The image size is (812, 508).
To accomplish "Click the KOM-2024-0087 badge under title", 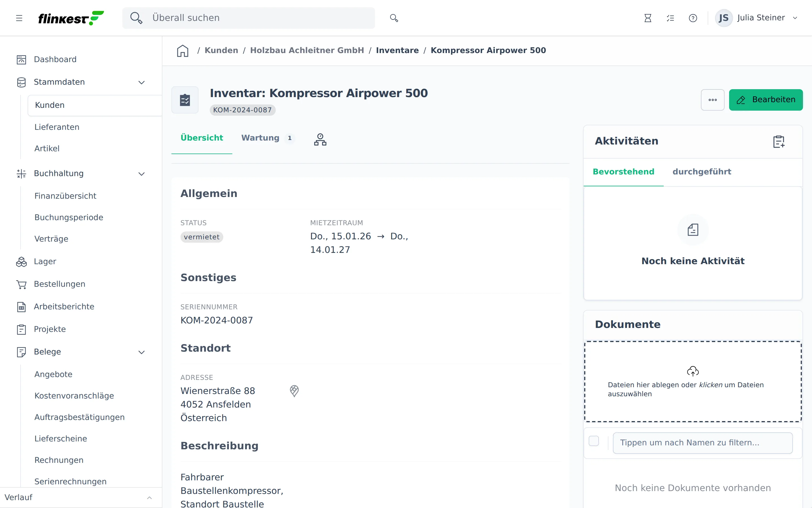I will click(x=242, y=110).
